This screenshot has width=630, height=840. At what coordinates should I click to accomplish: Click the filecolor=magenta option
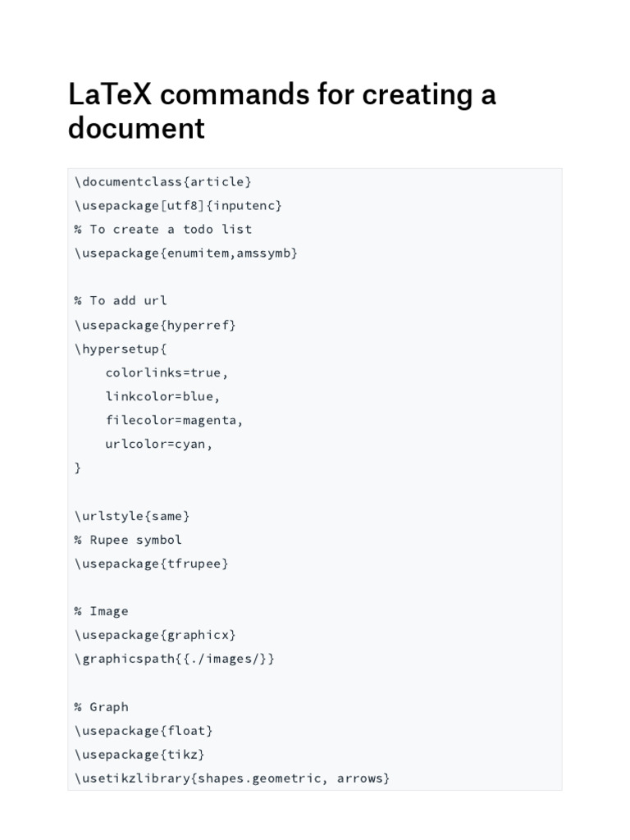tap(175, 420)
